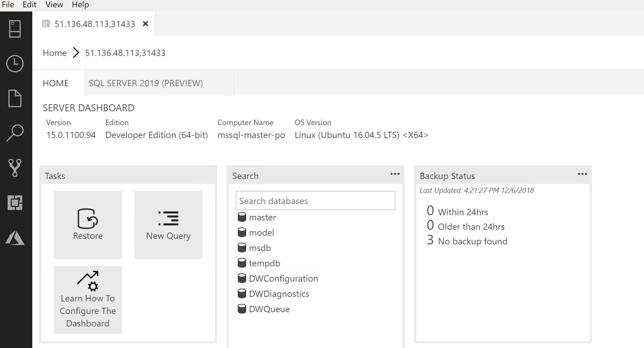
Task: Open the Source Control view
Action: (x=15, y=168)
